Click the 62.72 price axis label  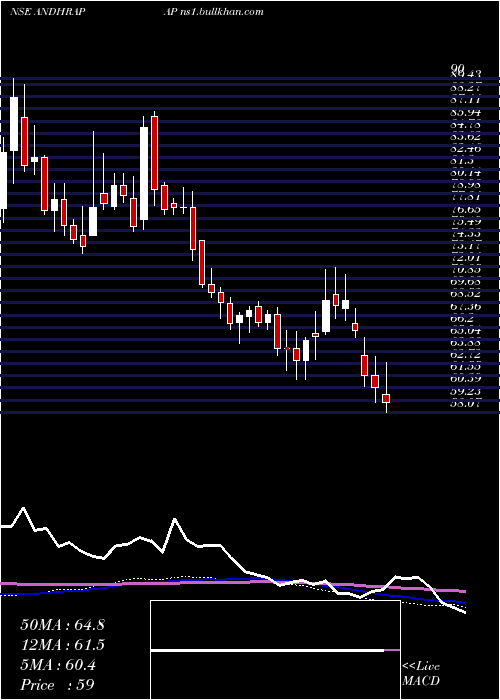466,355
